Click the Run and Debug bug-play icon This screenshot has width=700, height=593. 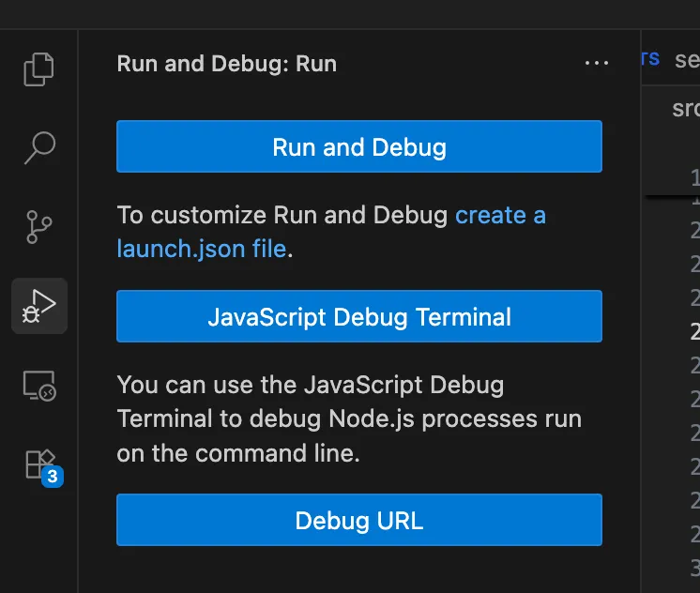click(x=38, y=306)
